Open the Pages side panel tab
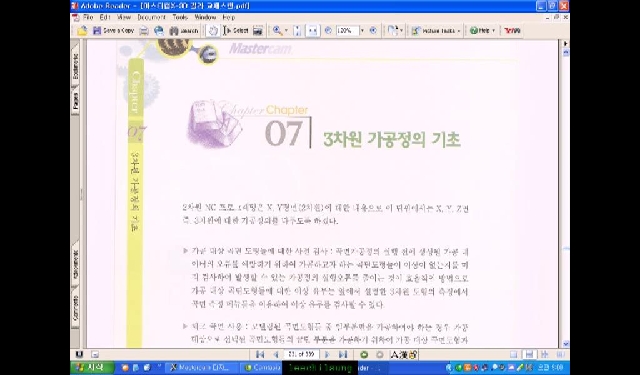 pos(76,100)
